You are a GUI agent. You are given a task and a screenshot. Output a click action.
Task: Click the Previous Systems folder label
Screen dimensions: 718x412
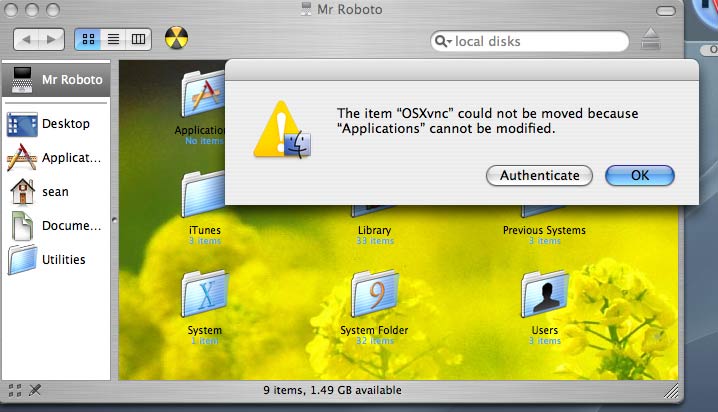[544, 230]
